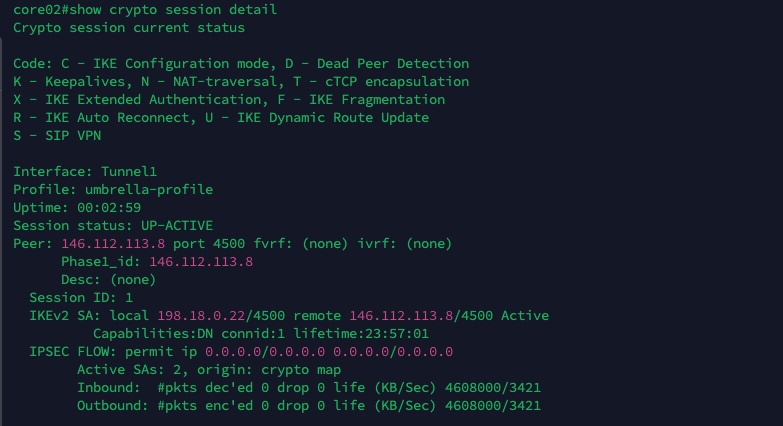Click the Phase1_id IP address
This screenshot has height=426, width=783.
201,261
